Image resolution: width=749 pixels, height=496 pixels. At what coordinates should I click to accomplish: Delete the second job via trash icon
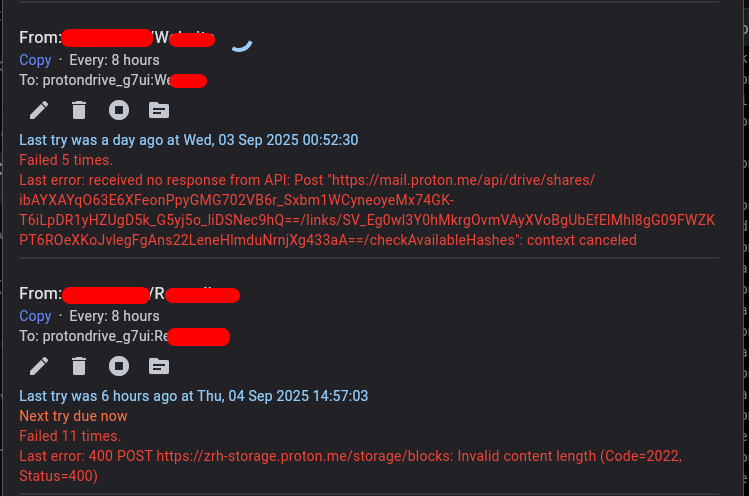coord(79,366)
